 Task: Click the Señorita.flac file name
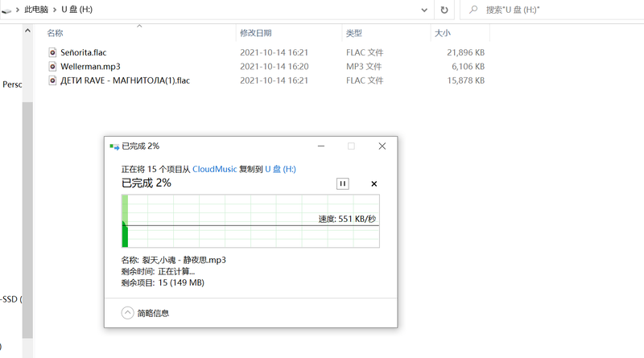tap(84, 52)
